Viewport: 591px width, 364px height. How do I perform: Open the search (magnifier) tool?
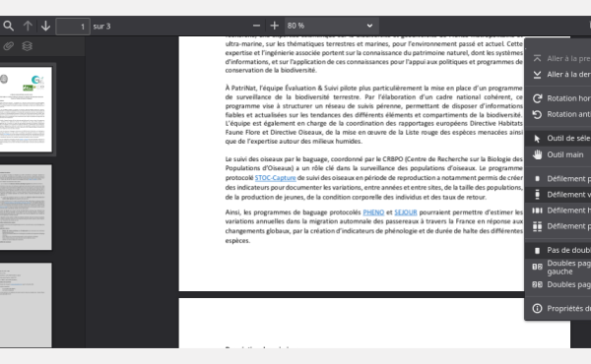(x=9, y=26)
